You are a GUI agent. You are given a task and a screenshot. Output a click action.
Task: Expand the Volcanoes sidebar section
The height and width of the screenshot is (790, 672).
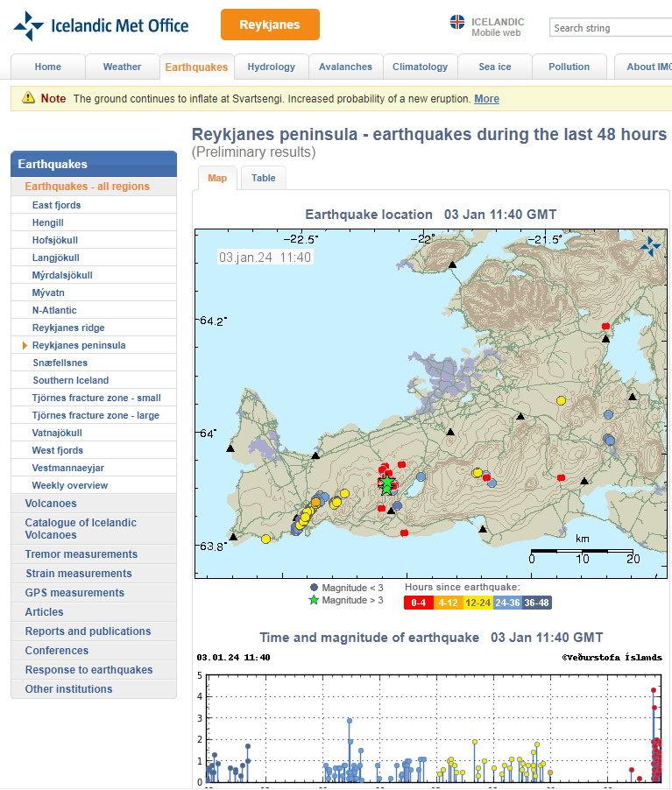[x=51, y=504]
